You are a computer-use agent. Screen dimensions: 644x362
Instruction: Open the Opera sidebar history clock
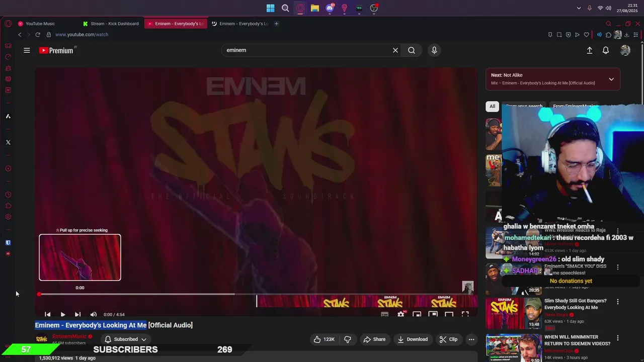click(8, 195)
